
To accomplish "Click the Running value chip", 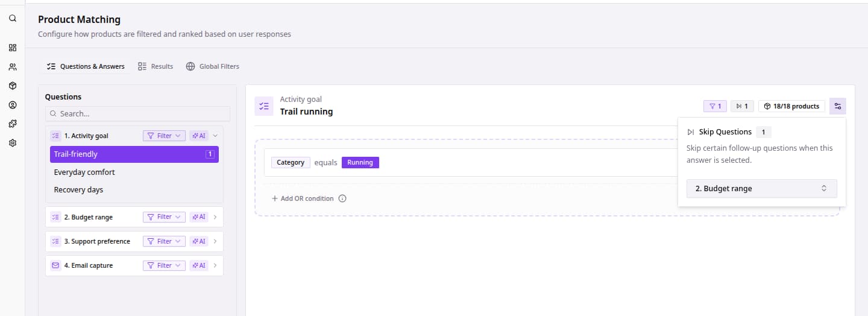I will 360,162.
